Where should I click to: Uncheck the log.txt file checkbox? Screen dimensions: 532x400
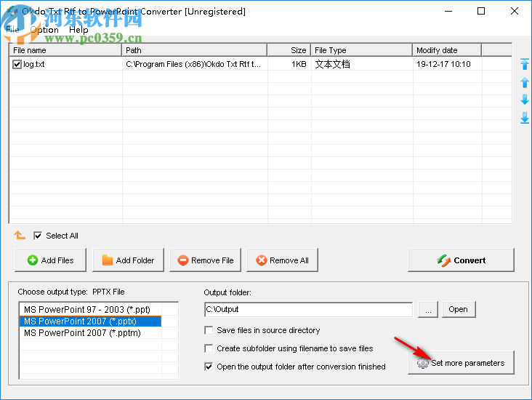click(x=17, y=64)
